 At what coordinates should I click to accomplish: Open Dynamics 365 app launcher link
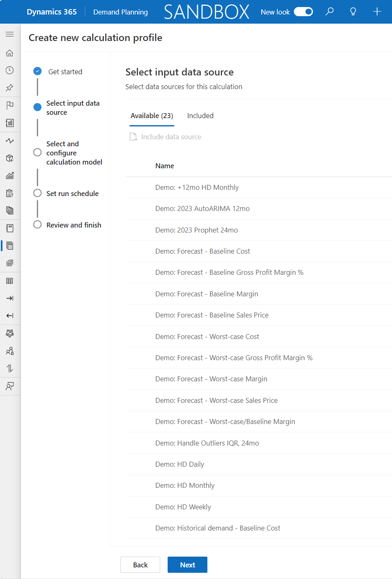coord(52,12)
